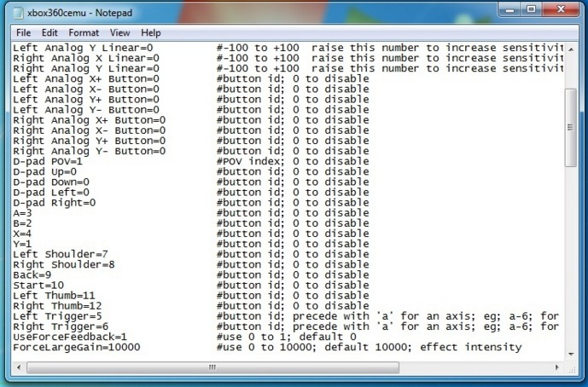Click the '#use 0 to 1; default 0' comment
Viewport: 588px width, 387px height.
[287, 338]
